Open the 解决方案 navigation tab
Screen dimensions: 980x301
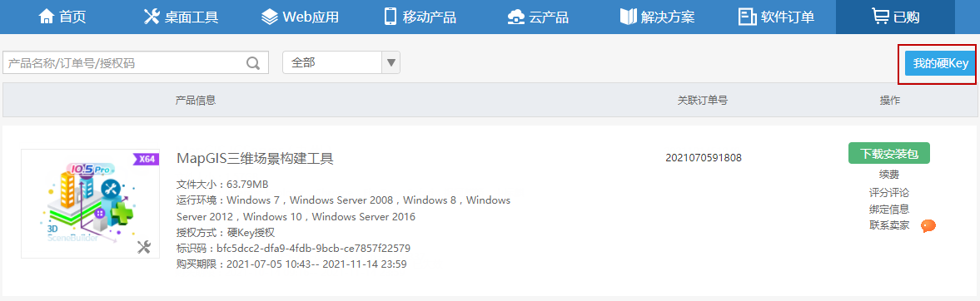coord(658,17)
